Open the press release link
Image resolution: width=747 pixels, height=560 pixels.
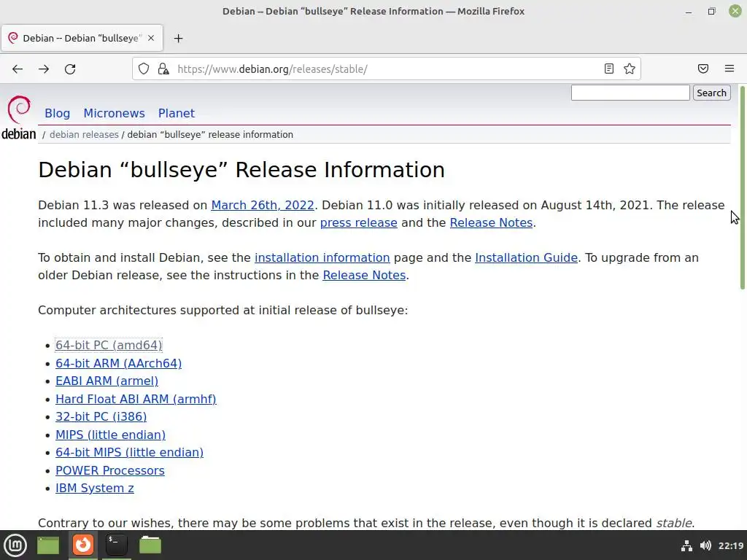point(359,223)
